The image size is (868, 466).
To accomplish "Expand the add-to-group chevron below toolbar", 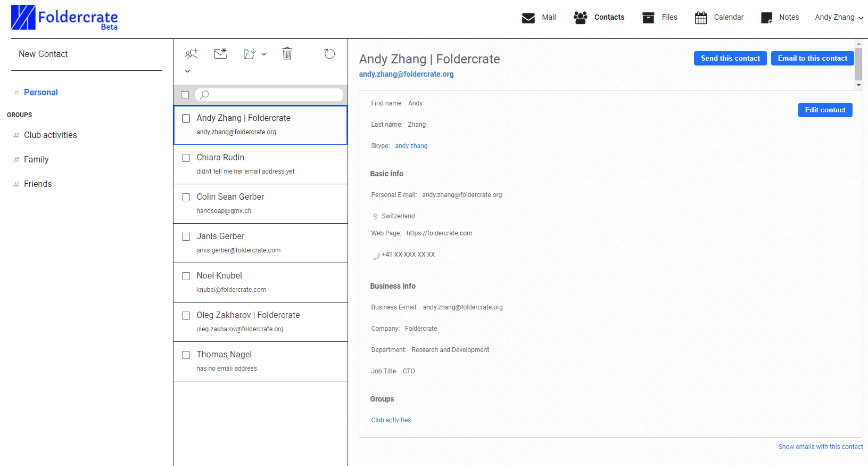I will 187,71.
